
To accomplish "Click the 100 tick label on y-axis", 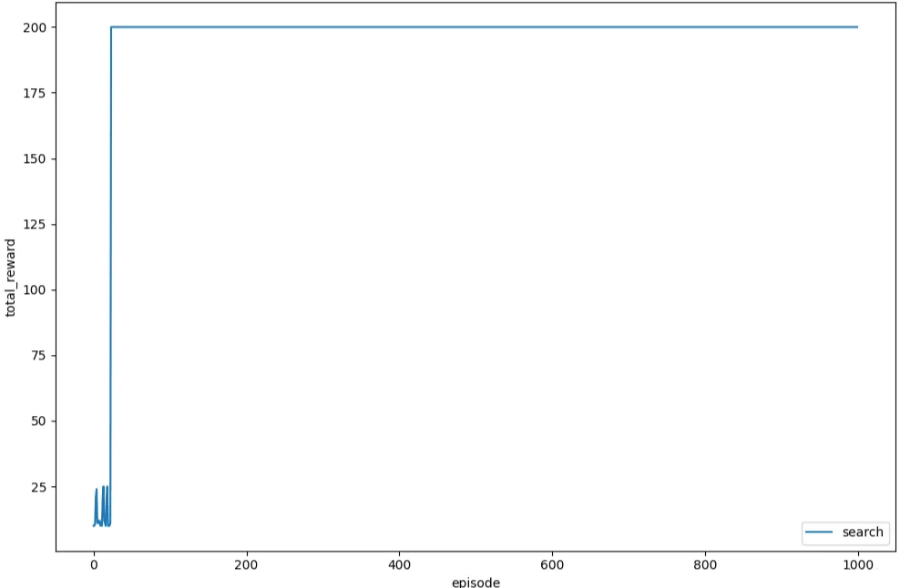I will [38, 289].
